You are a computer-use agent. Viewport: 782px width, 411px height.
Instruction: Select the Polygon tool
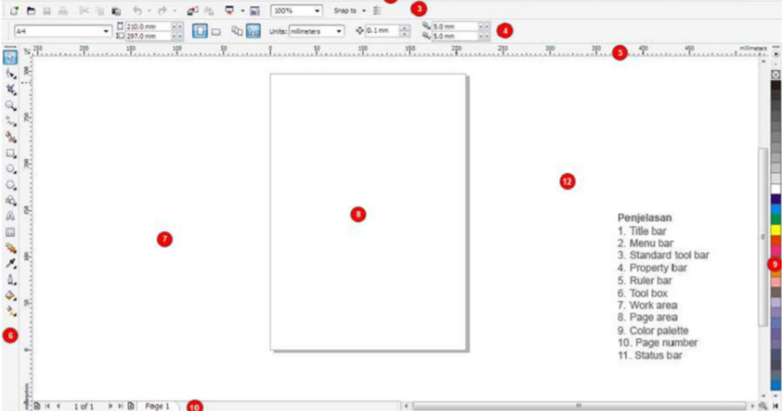(x=10, y=185)
